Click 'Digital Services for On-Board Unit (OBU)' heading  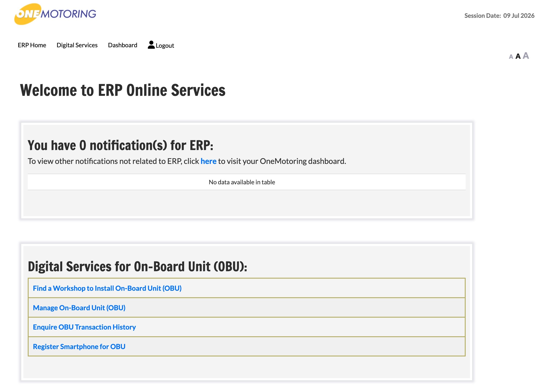[x=137, y=266]
